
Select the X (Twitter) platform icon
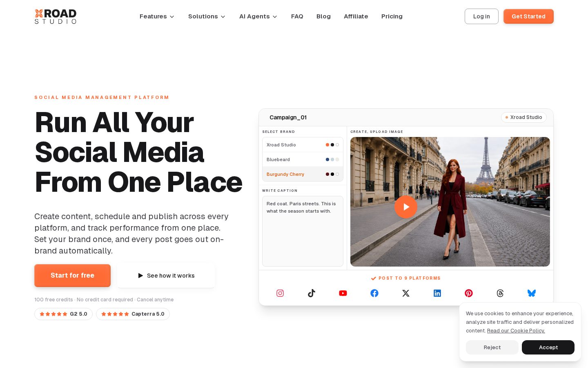[406, 293]
